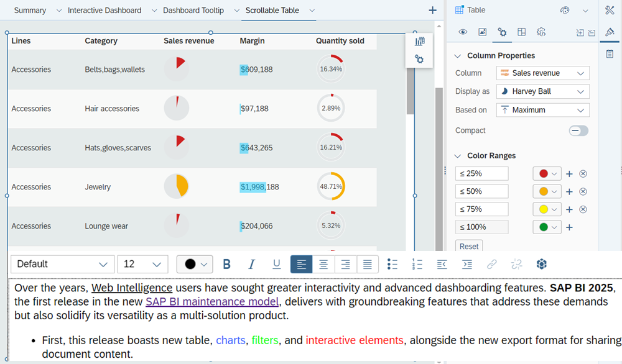
Task: Follow the SAP BI maintenance model link
Action: tap(212, 302)
